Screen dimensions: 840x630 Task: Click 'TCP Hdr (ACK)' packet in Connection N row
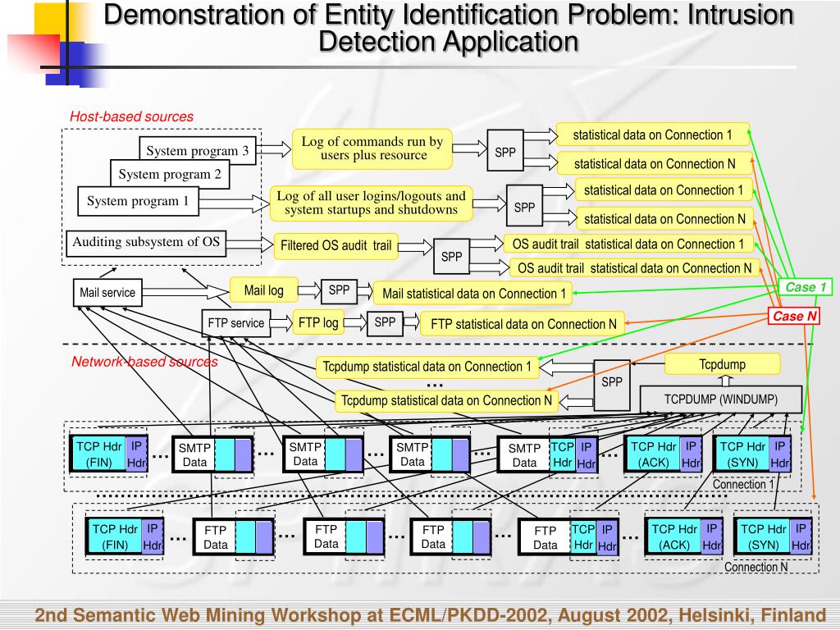click(684, 536)
